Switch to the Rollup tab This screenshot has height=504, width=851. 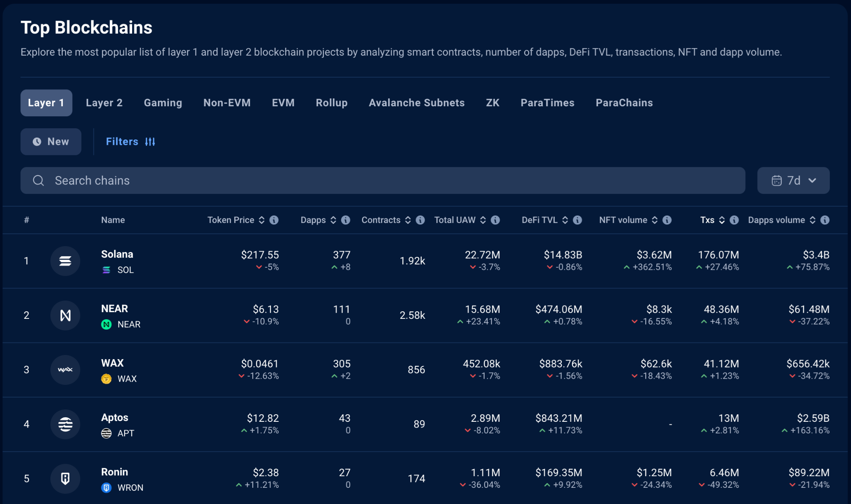332,103
